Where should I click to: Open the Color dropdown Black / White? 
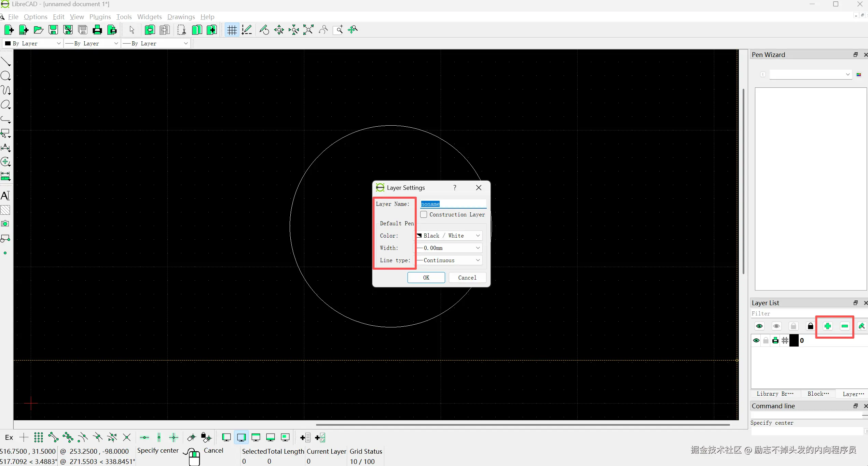coord(449,236)
